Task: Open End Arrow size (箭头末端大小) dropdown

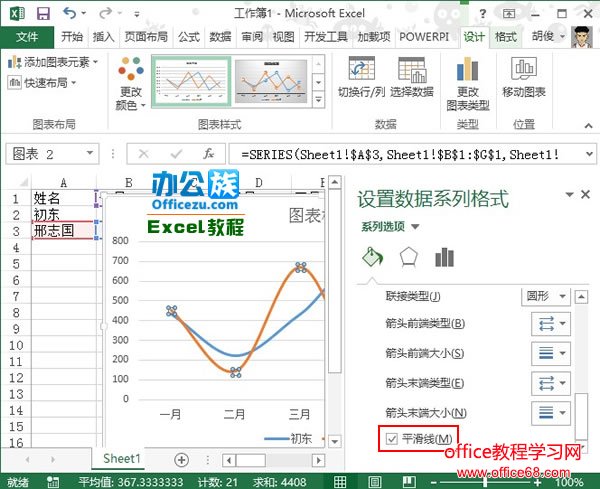Action: [551, 413]
